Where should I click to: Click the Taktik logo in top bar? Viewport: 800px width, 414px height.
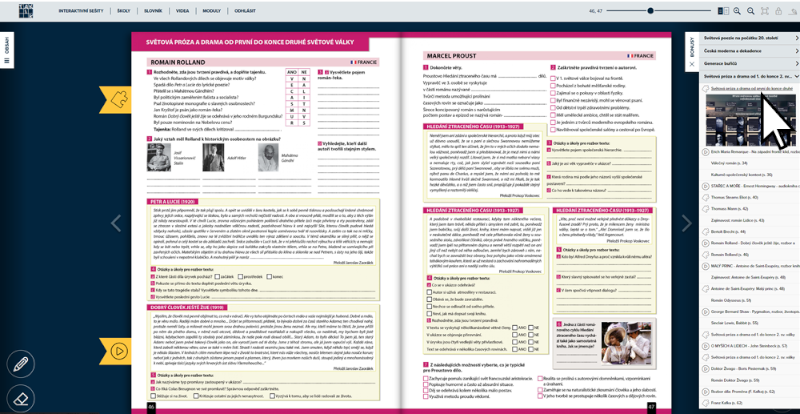[26, 10]
